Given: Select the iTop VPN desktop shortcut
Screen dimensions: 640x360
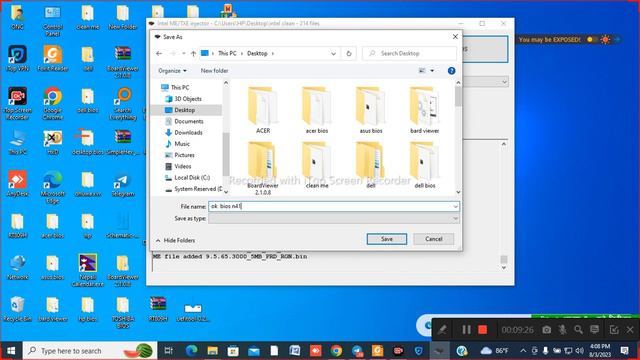Looking at the screenshot, I should (17, 58).
